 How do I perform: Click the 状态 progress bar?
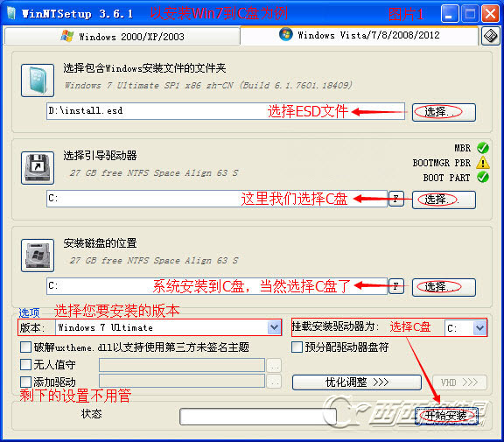coord(258,417)
